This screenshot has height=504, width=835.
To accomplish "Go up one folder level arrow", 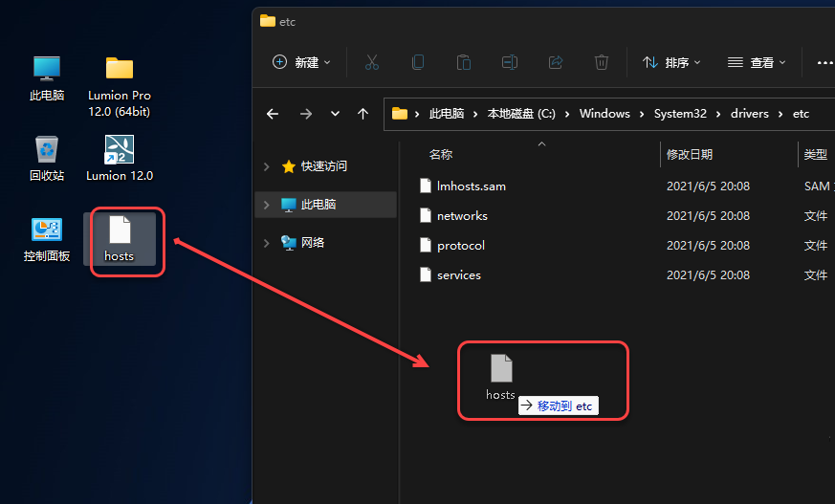I will click(363, 114).
